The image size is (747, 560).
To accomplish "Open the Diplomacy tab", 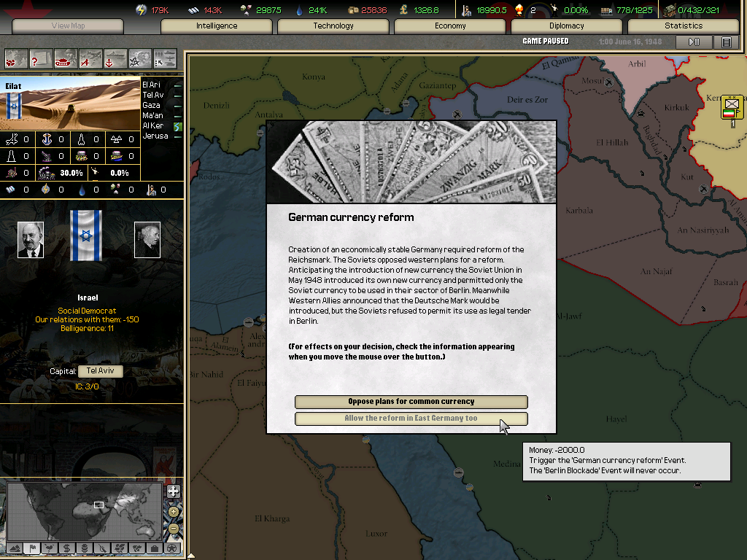I will [566, 26].
